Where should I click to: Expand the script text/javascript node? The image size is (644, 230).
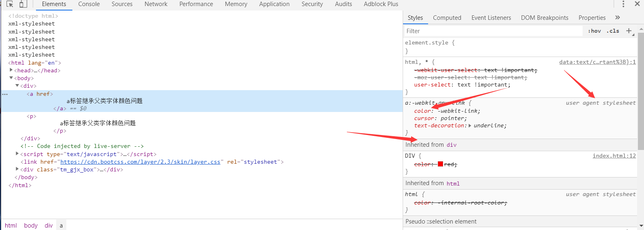[17, 154]
